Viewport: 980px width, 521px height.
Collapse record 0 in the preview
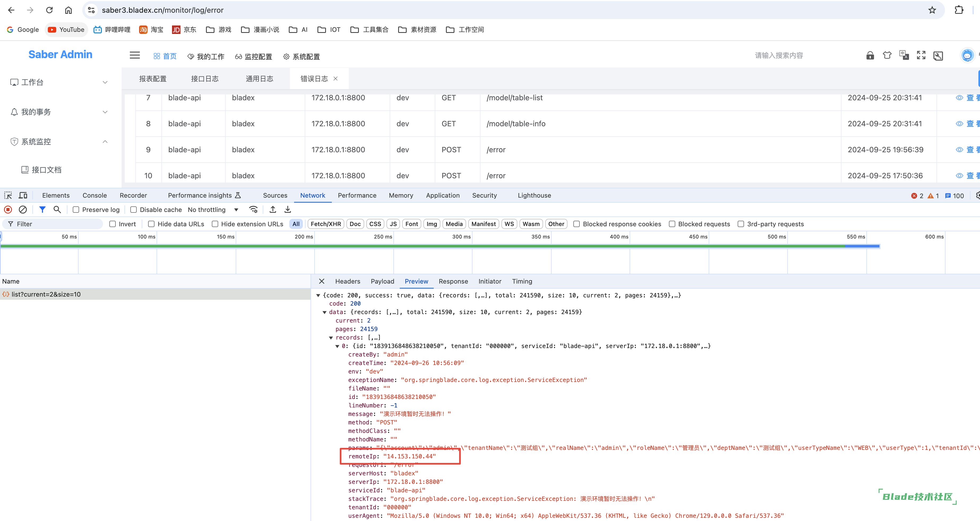coord(337,346)
